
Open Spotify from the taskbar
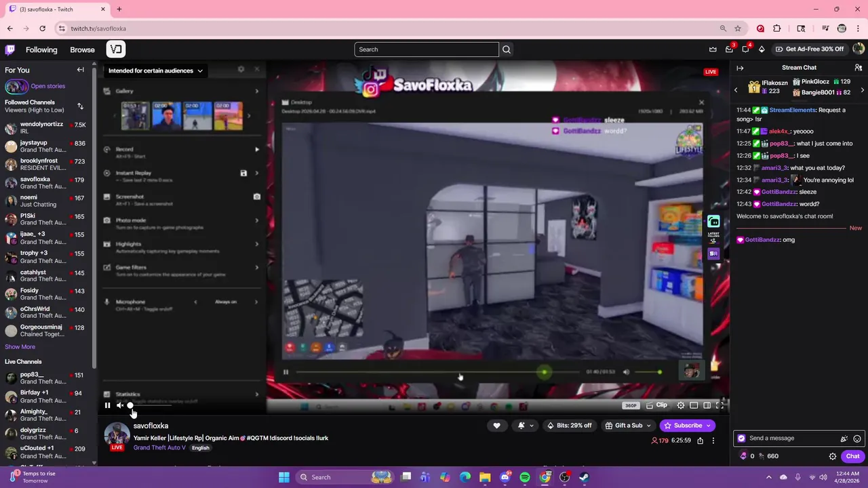(525, 477)
